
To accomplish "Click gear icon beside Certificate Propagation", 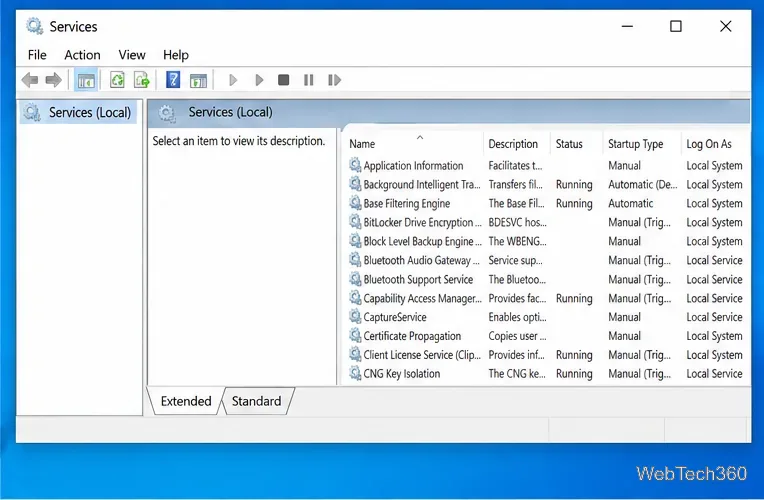I will (355, 335).
